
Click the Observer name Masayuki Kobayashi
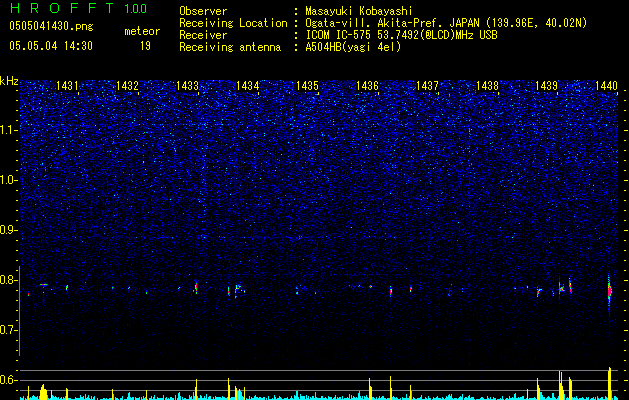click(359, 11)
